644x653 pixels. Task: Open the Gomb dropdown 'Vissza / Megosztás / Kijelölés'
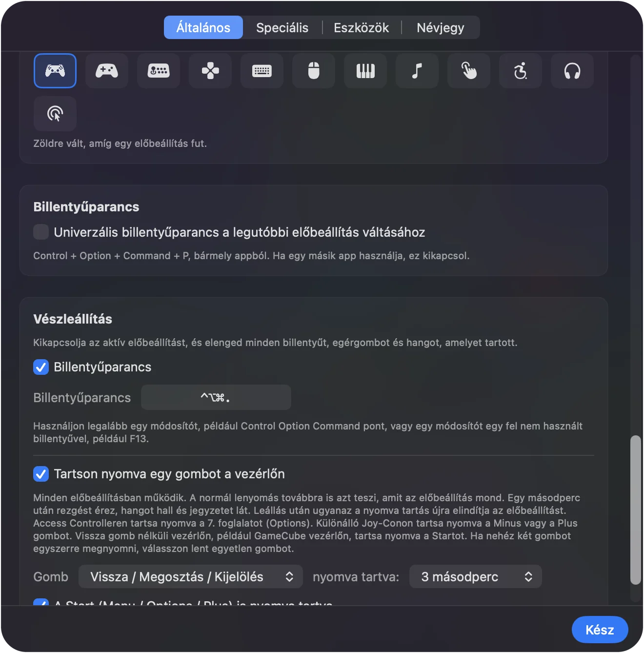191,577
